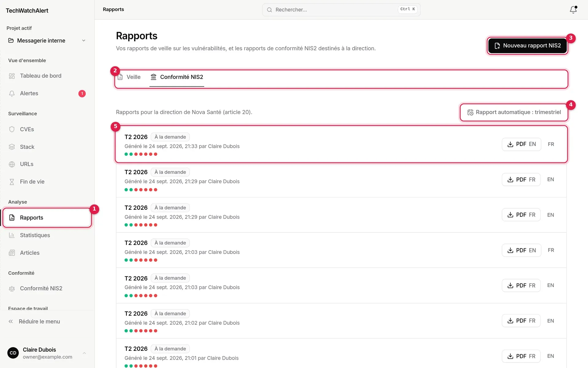Click the Articles newspaper icon
Screen dimensions: 588x368
point(12,253)
